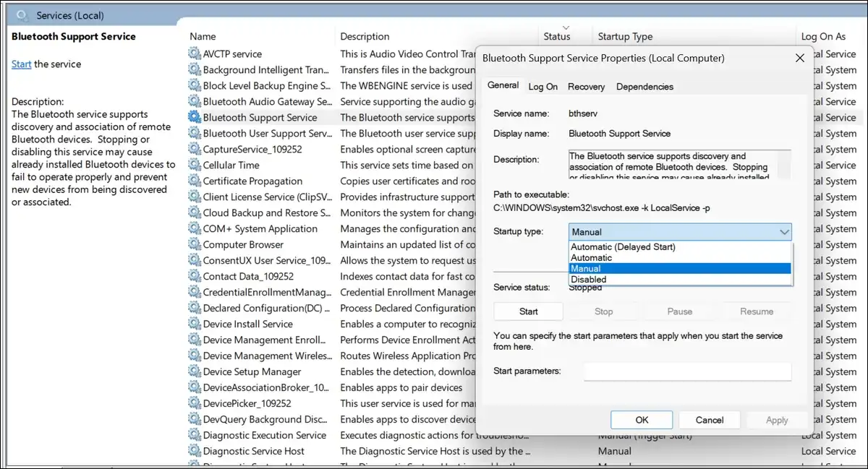Click Start button in properties dialog
This screenshot has height=469, width=868.
(x=529, y=311)
